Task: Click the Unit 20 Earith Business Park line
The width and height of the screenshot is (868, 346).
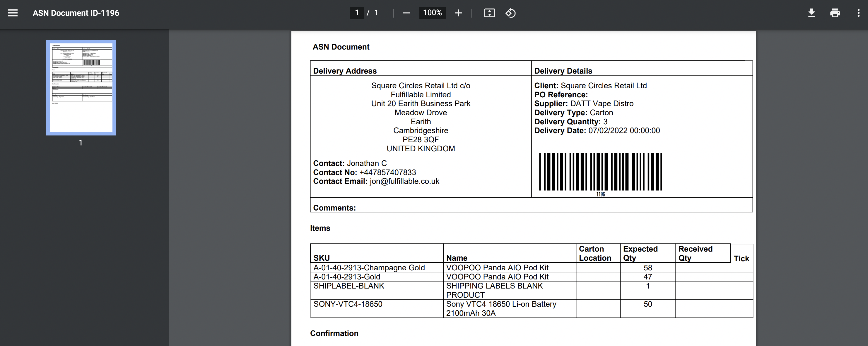Action: (421, 104)
